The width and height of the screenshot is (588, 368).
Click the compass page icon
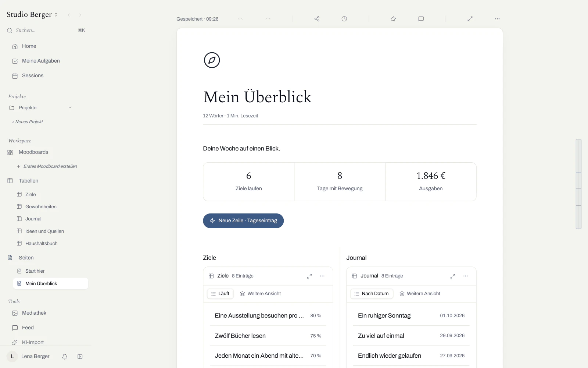click(x=212, y=60)
